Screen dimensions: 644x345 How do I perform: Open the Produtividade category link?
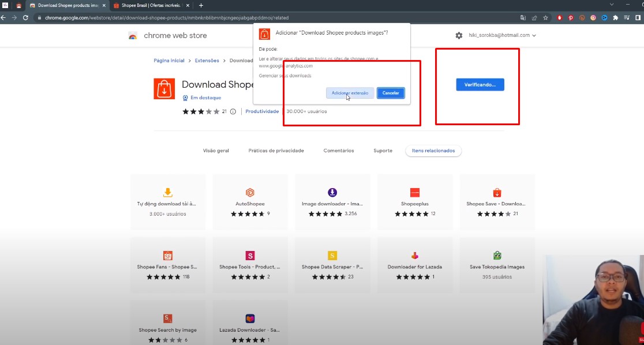pyautogui.click(x=262, y=111)
